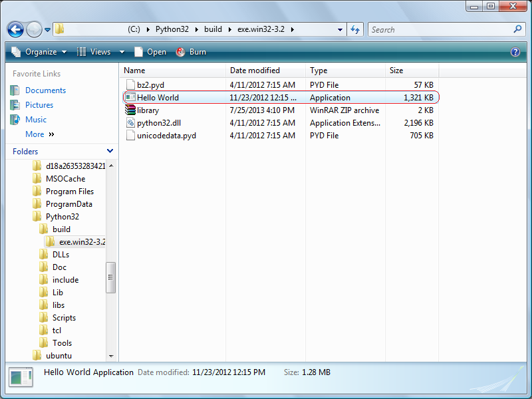Click the Burn toolbar button
This screenshot has width=532, height=399.
point(191,52)
